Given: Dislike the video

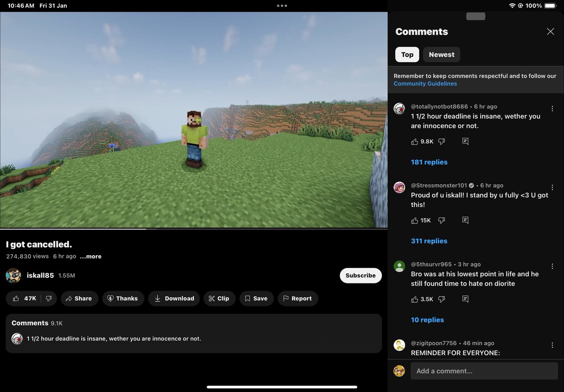Looking at the screenshot, I should coord(49,298).
